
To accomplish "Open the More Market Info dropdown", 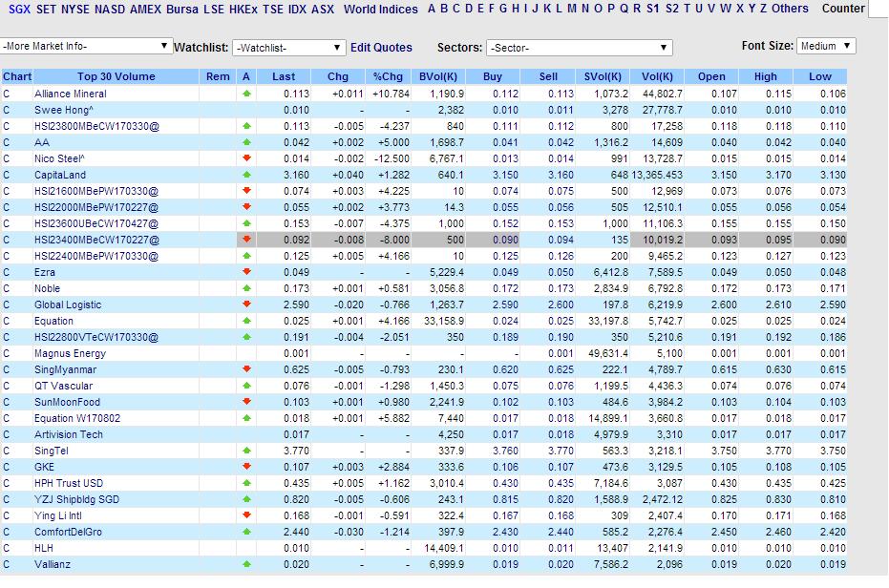I will tap(86, 46).
